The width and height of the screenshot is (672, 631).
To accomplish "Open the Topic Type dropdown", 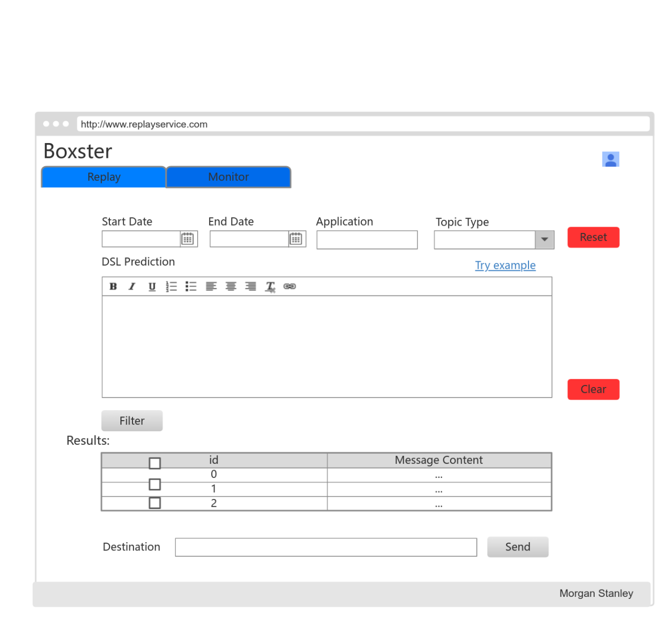I will point(545,240).
